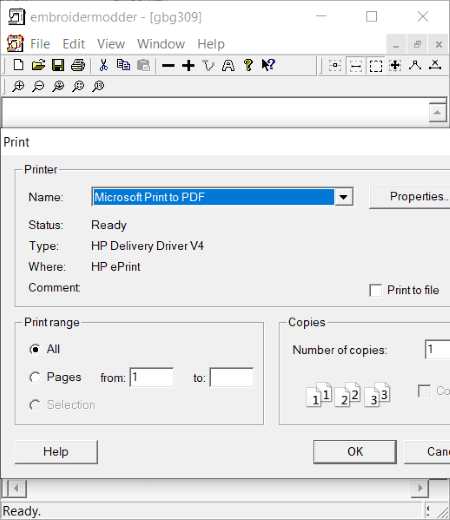Image resolution: width=450 pixels, height=520 pixels.
Task: Open the View menu
Action: click(111, 44)
